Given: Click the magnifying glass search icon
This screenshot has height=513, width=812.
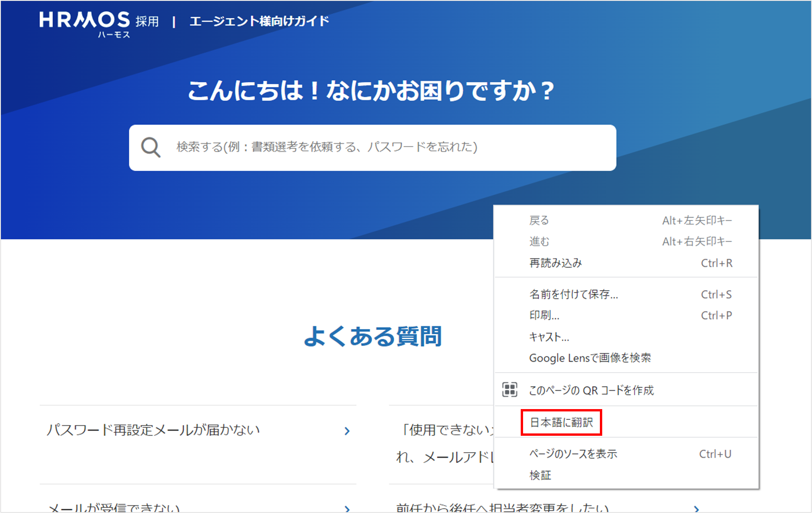Looking at the screenshot, I should [x=151, y=147].
